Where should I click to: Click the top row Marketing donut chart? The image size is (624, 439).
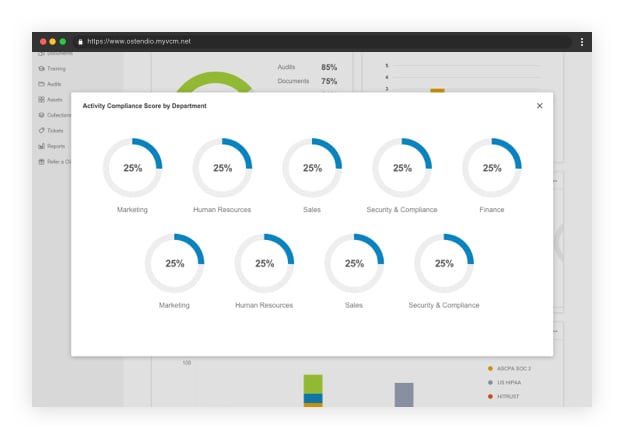point(133,168)
